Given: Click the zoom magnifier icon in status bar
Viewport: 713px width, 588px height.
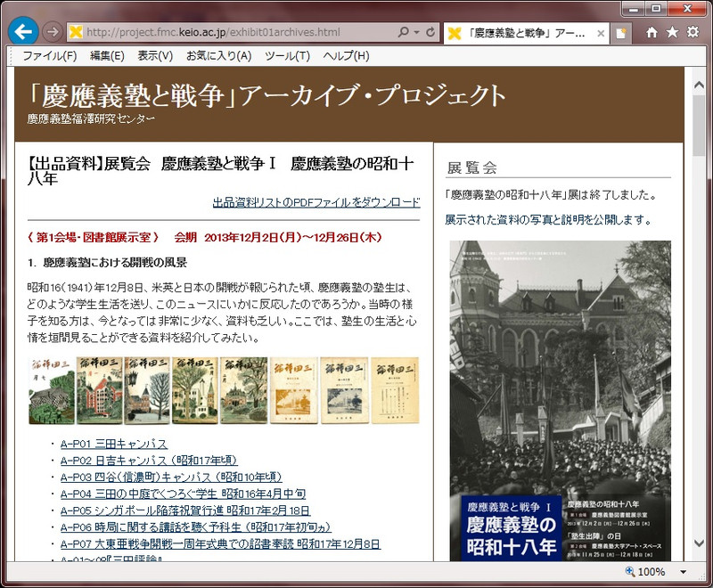Looking at the screenshot, I should [630, 571].
